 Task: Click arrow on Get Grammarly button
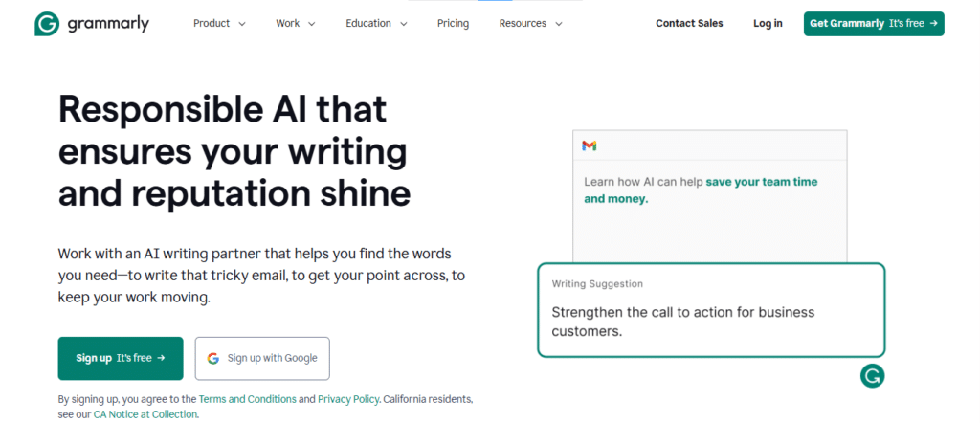coord(934,24)
